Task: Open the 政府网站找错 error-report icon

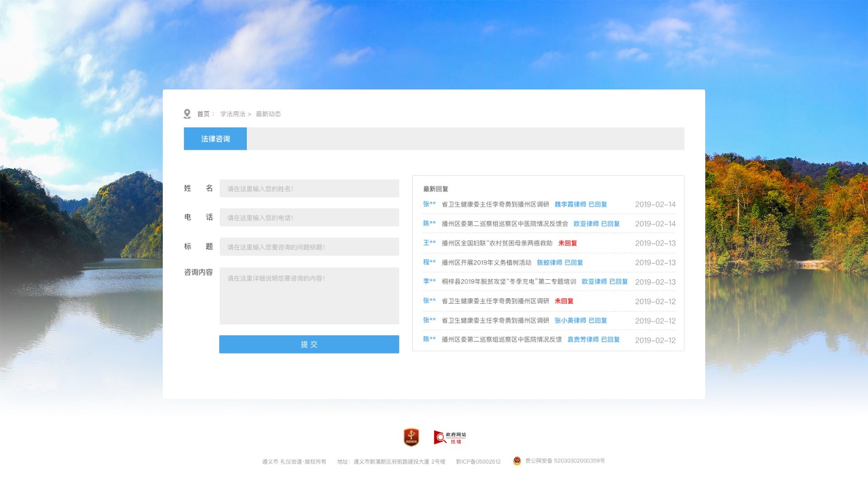Action: [x=450, y=438]
